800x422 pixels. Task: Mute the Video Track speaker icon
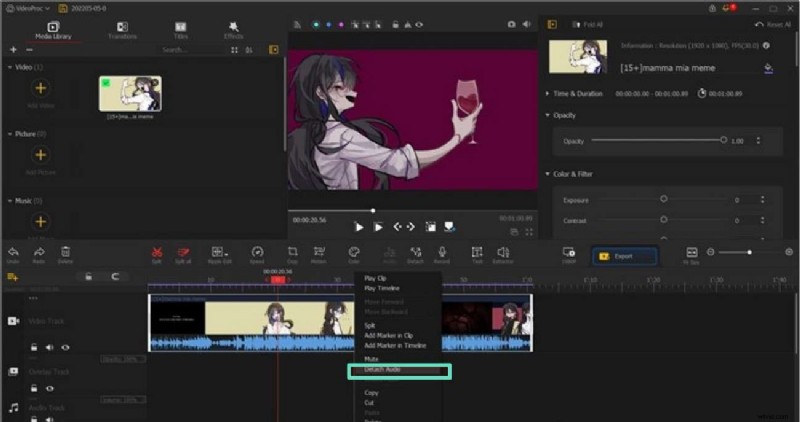point(49,347)
